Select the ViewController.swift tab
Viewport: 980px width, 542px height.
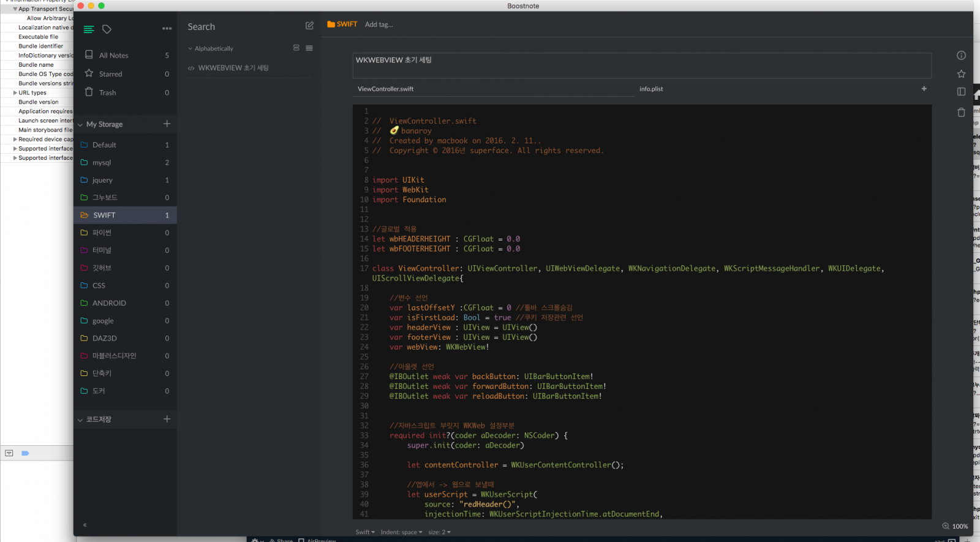(385, 89)
